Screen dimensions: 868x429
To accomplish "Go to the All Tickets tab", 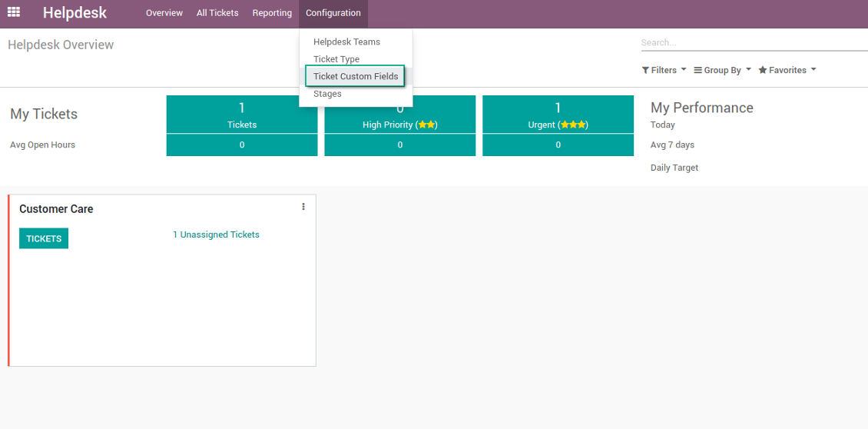I will (x=217, y=13).
